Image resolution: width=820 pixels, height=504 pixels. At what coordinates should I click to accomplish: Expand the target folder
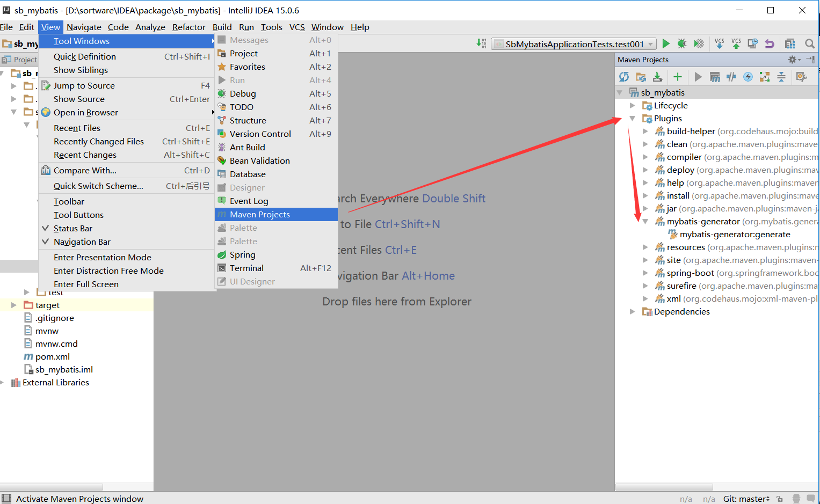click(14, 305)
